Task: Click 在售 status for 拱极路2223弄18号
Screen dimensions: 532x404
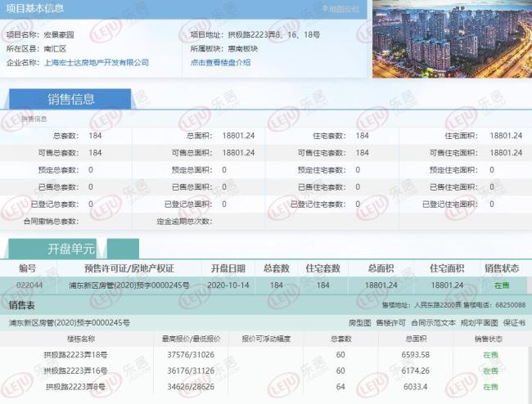Action: click(x=490, y=355)
